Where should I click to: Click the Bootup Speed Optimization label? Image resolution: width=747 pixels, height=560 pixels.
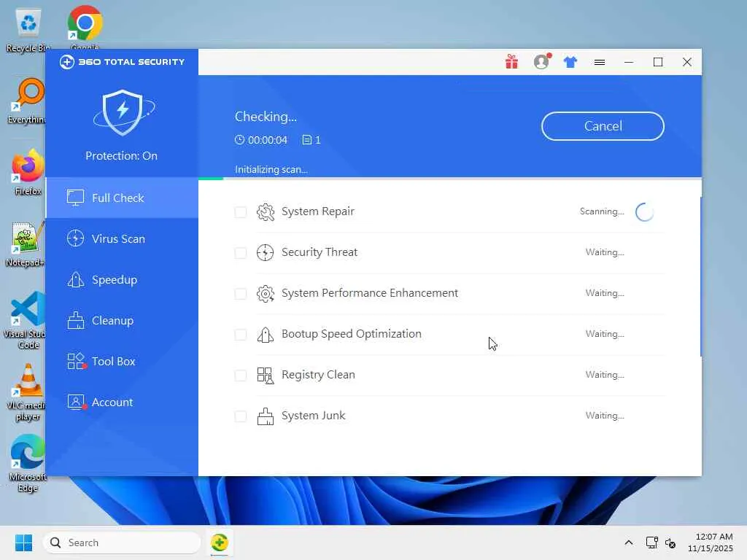[x=351, y=334]
